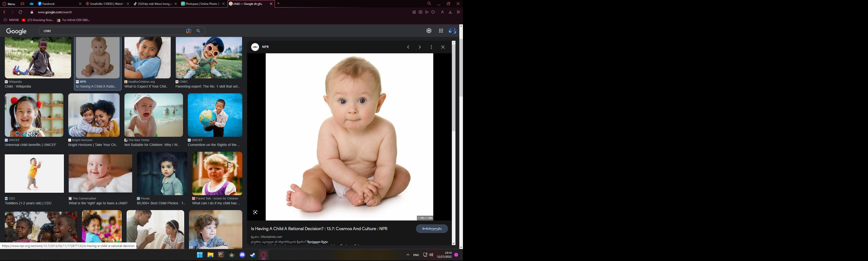Search by image with Google Lens camera icon
This screenshot has height=261, width=868.
coord(189,31)
